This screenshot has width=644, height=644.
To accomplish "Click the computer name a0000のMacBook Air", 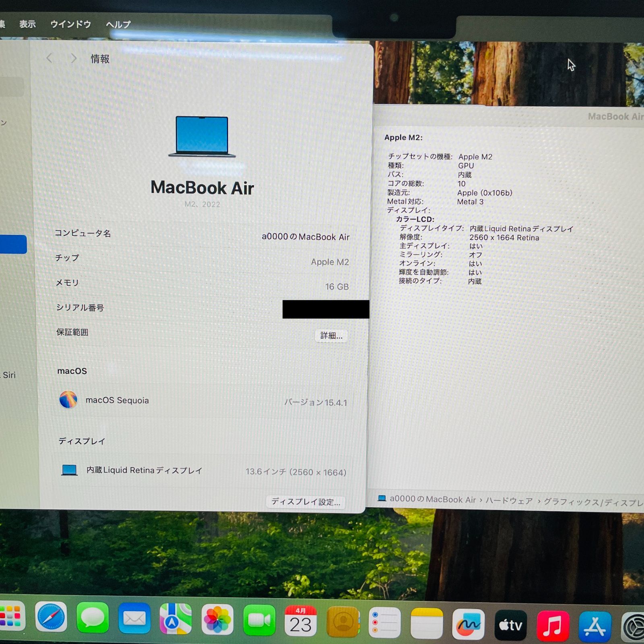I will pyautogui.click(x=305, y=237).
